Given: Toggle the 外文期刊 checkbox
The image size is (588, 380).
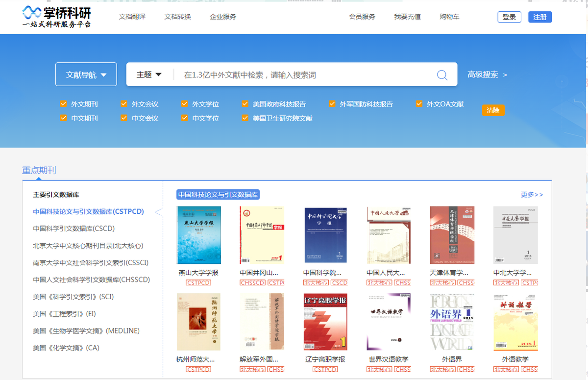Looking at the screenshot, I should [63, 104].
